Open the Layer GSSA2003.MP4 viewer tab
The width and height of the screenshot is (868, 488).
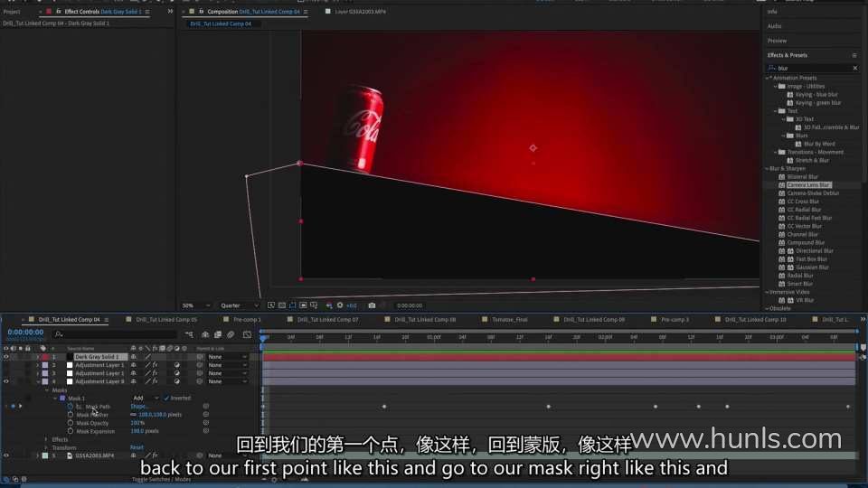[361, 12]
